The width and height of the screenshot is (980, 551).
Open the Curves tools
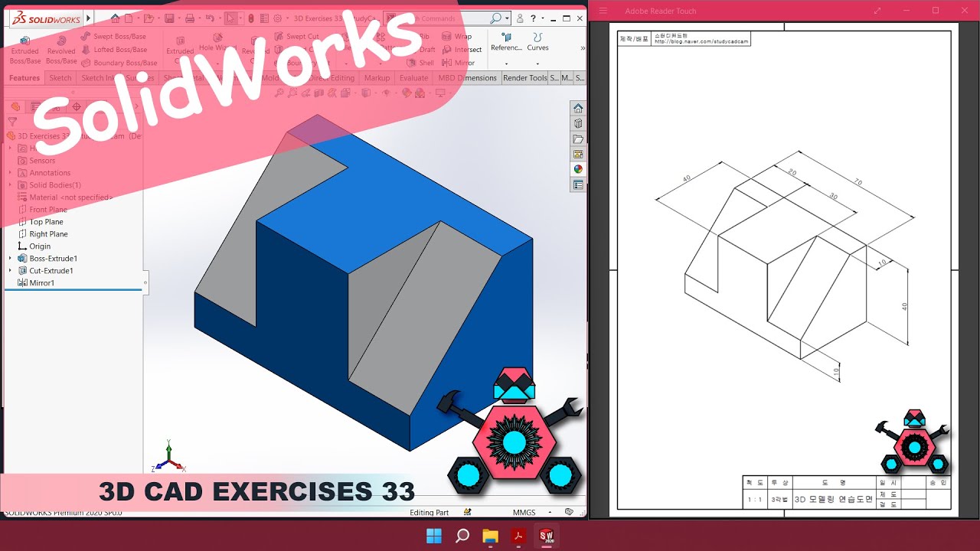537,41
